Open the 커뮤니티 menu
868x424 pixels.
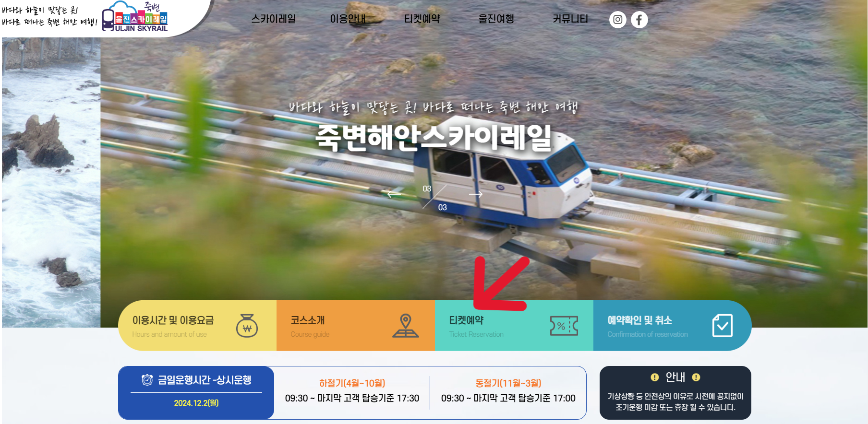(570, 19)
